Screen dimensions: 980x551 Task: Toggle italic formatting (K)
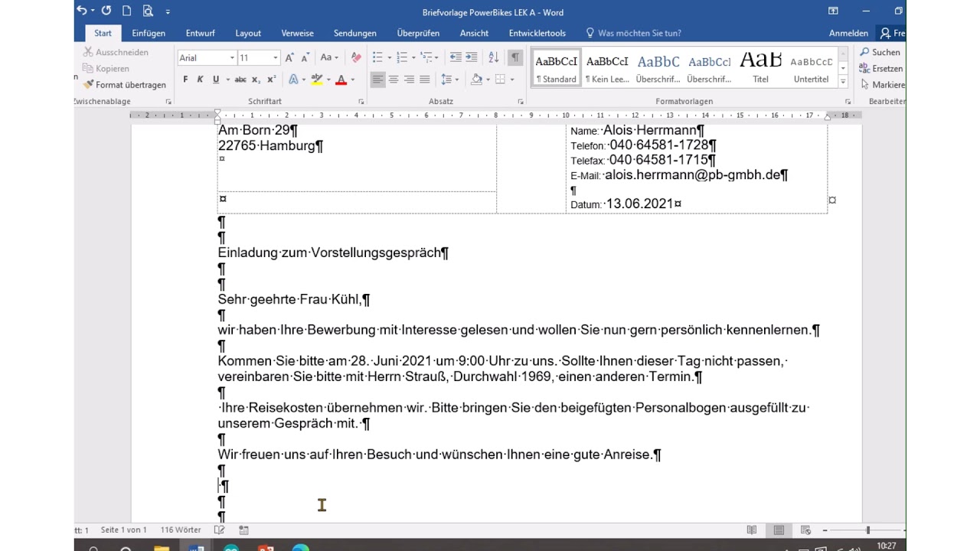click(x=201, y=80)
